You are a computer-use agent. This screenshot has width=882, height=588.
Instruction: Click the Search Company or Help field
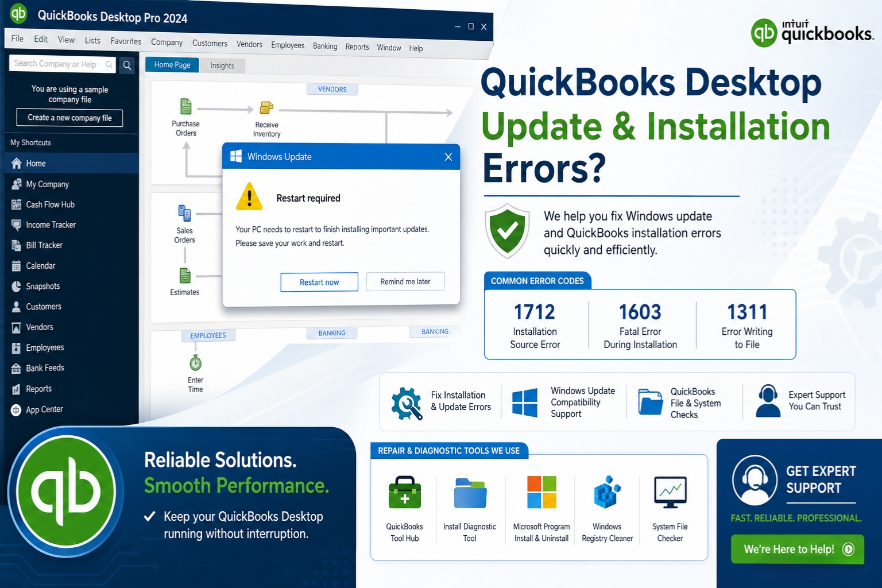[63, 64]
